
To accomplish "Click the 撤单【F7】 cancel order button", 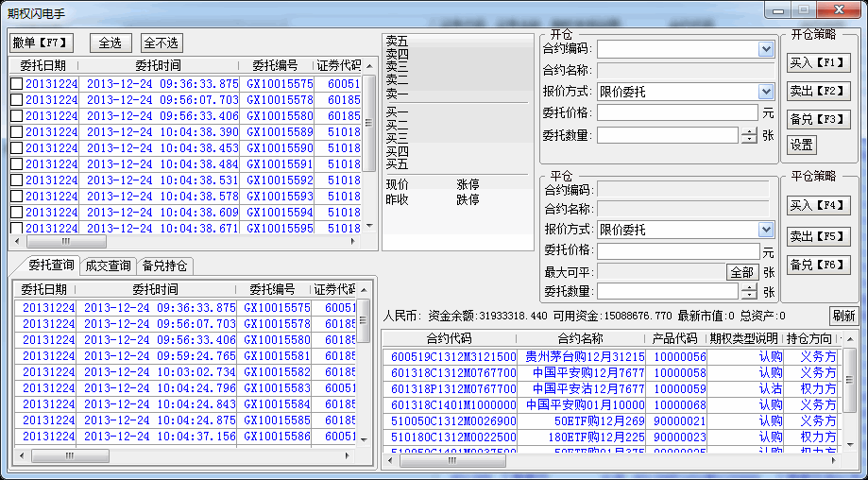I will tap(42, 43).
